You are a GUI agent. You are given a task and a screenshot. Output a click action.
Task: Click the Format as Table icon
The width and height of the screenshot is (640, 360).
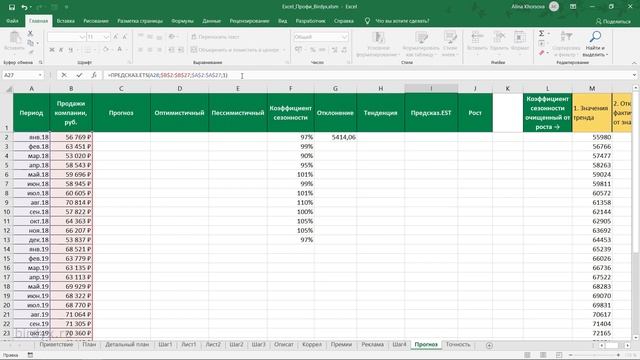point(421,38)
